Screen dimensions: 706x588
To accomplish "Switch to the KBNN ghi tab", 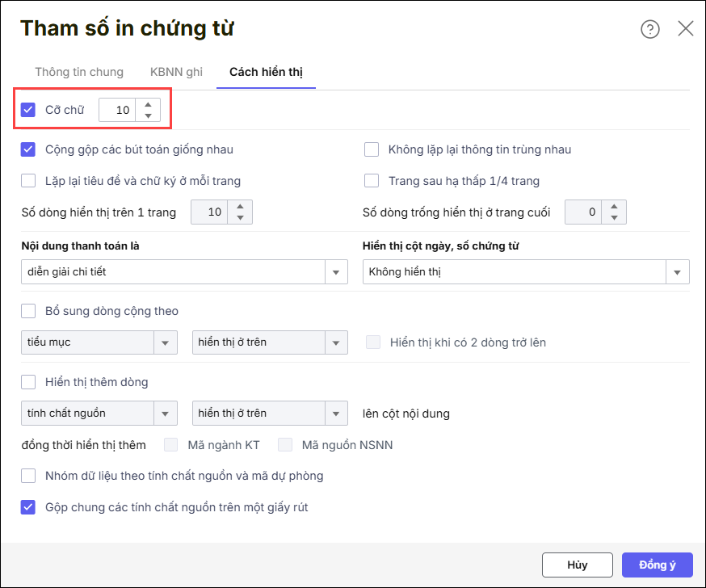I will coord(176,72).
